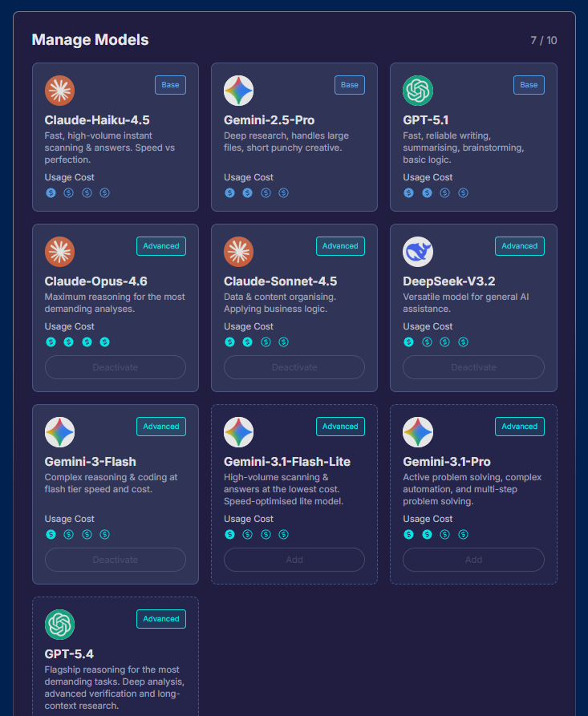Viewport: 588px width, 716px height.
Task: Click third usage cost coin on Claude-Haiku-4.5
Action: 87,192
